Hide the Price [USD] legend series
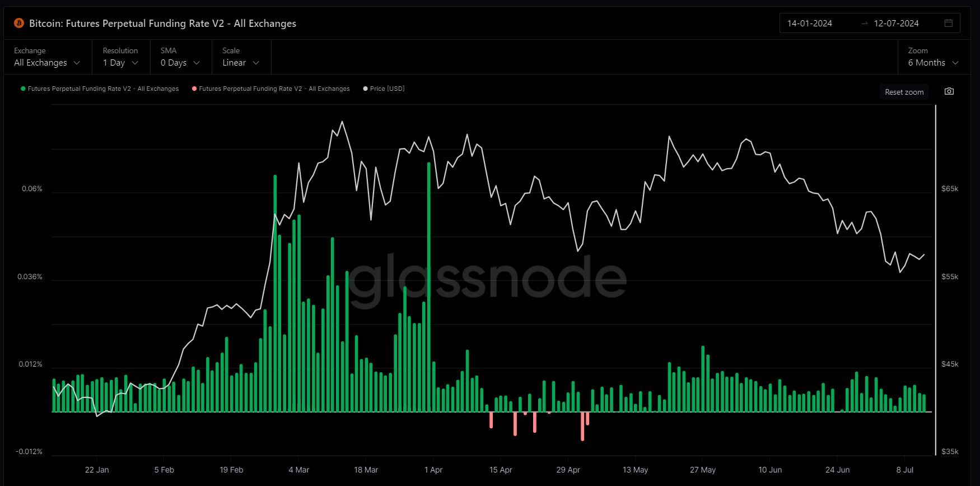980x486 pixels. [384, 89]
